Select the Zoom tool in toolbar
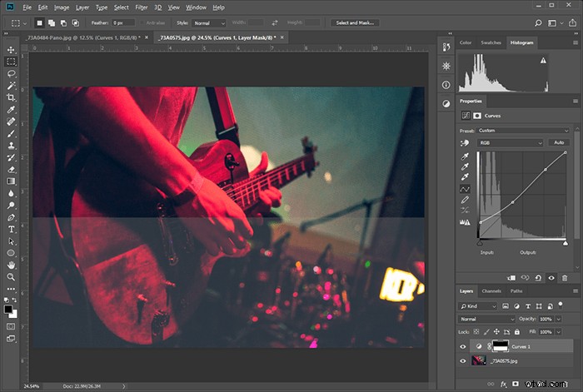The height and width of the screenshot is (392, 583). pyautogui.click(x=11, y=277)
